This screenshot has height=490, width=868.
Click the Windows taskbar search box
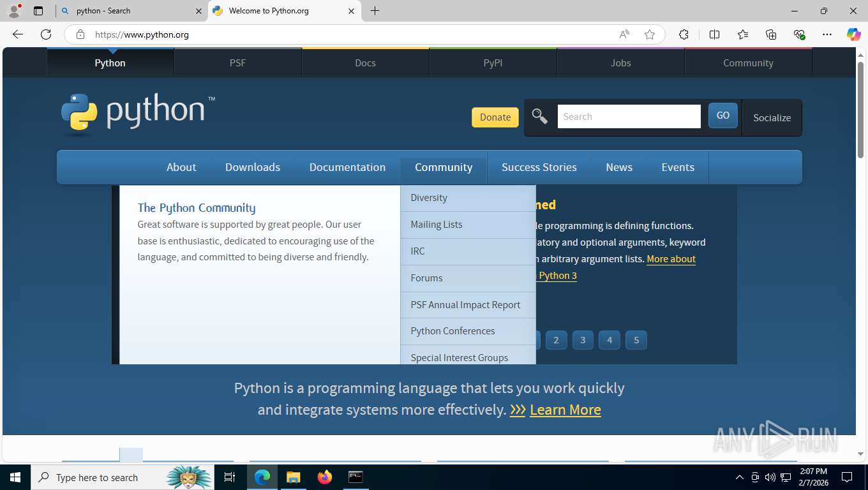tap(121, 477)
